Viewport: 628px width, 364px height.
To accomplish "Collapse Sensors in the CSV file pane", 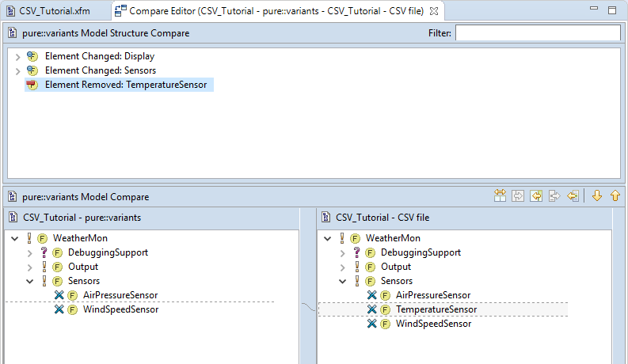I will tap(342, 282).
